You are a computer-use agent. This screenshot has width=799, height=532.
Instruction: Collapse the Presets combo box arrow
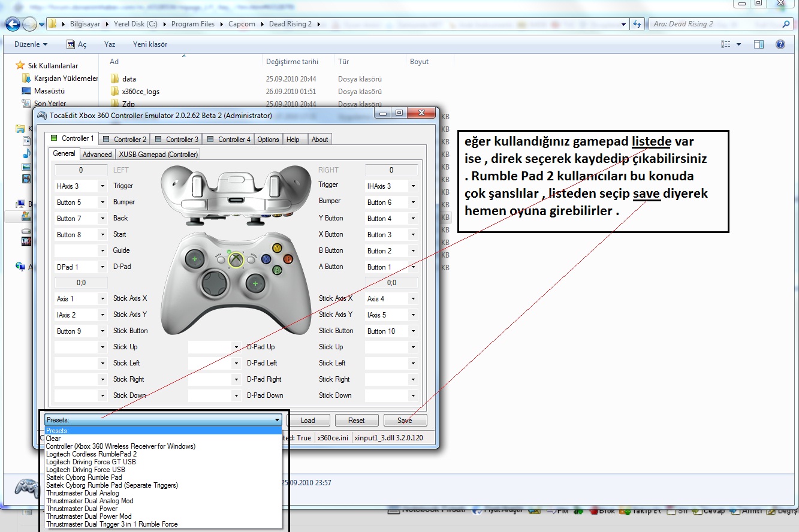click(x=277, y=420)
